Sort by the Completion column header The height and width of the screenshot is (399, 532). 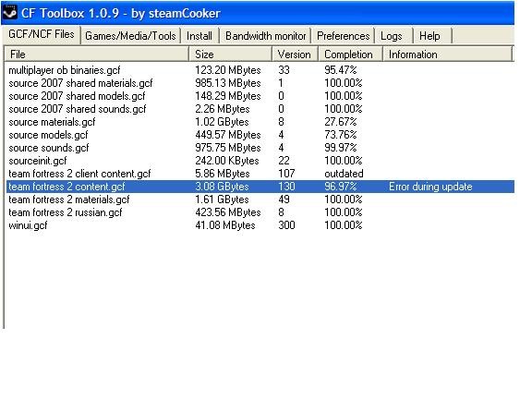[350, 54]
